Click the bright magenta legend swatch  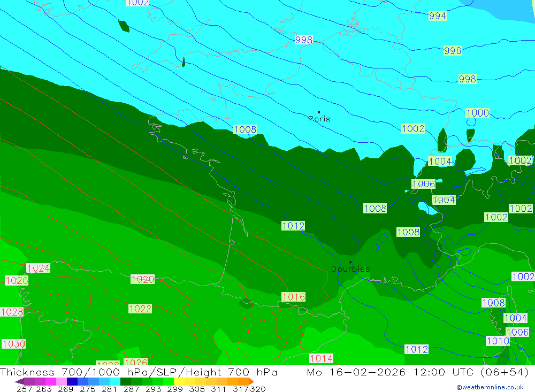(51, 381)
